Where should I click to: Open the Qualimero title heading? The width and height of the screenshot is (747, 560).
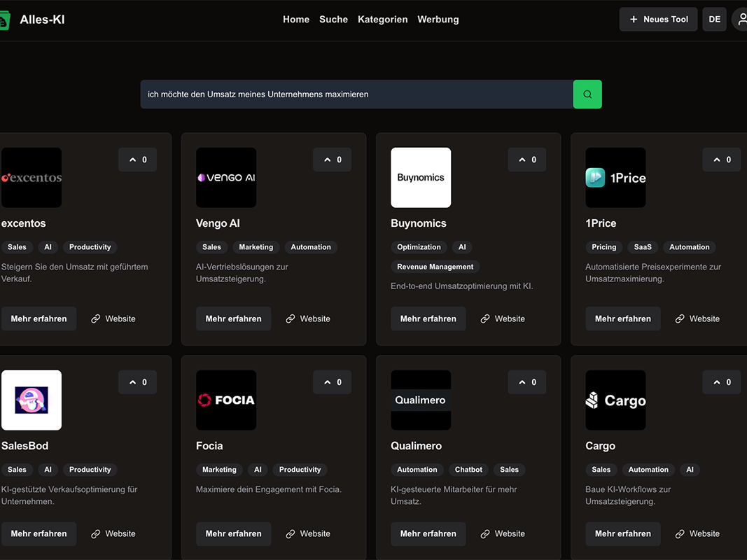click(416, 446)
